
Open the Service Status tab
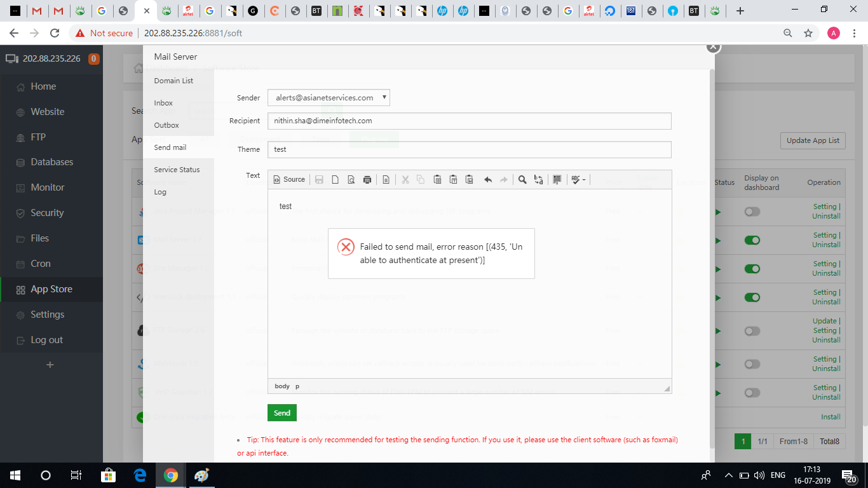(177, 170)
